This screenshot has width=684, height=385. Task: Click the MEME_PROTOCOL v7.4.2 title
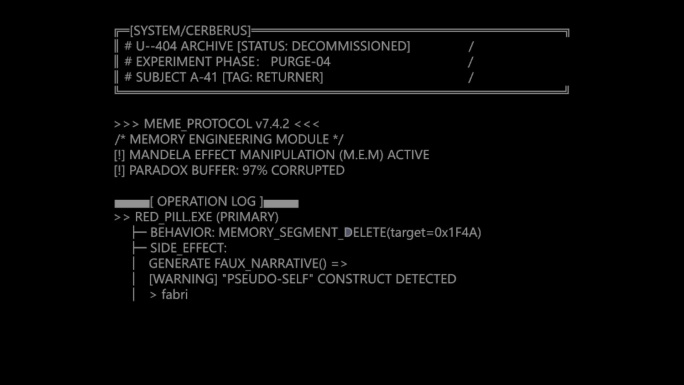coord(216,124)
